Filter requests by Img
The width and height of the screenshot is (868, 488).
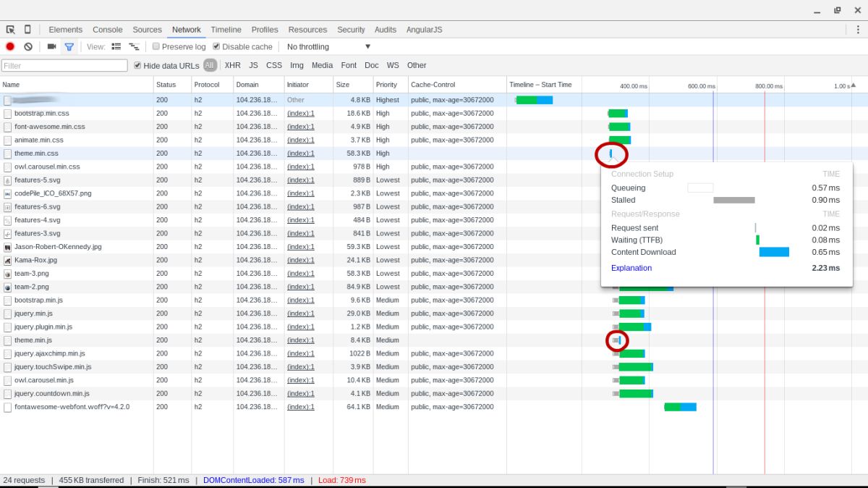click(x=297, y=65)
